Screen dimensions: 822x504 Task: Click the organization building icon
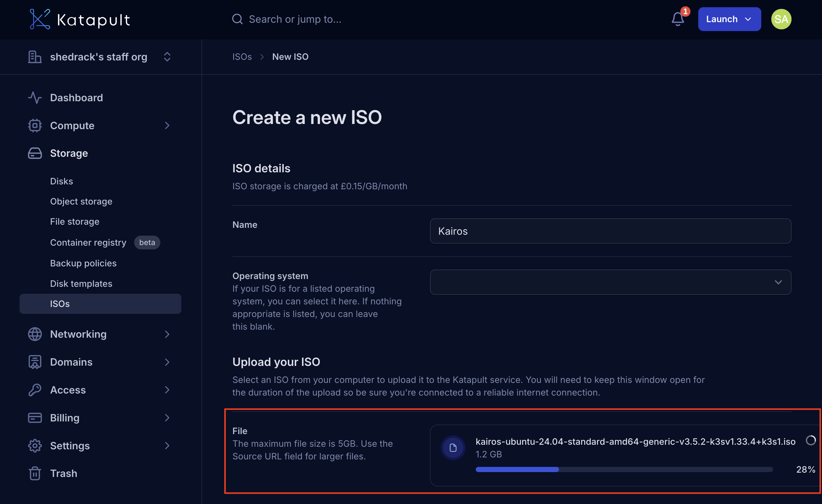click(35, 57)
